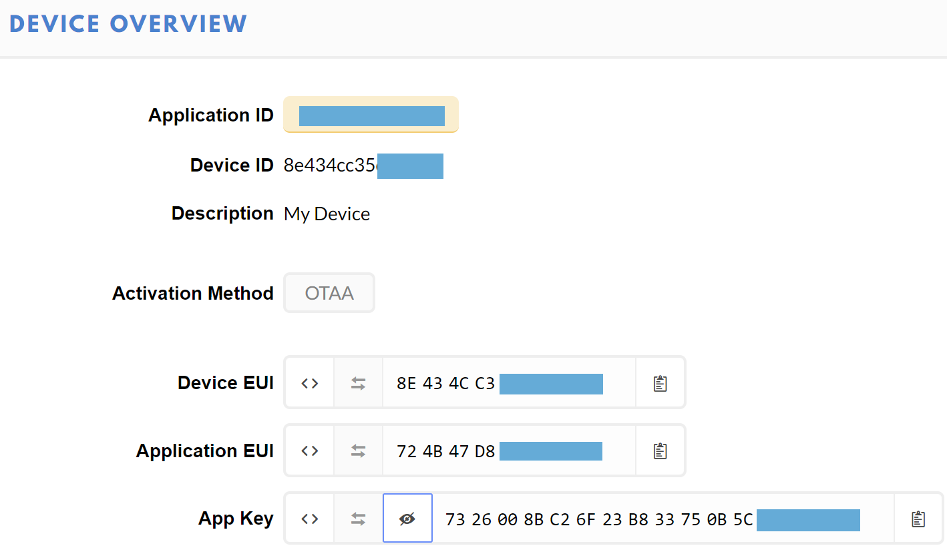This screenshot has height=560, width=947.
Task: Click the Device ID value text
Action: coord(331,166)
